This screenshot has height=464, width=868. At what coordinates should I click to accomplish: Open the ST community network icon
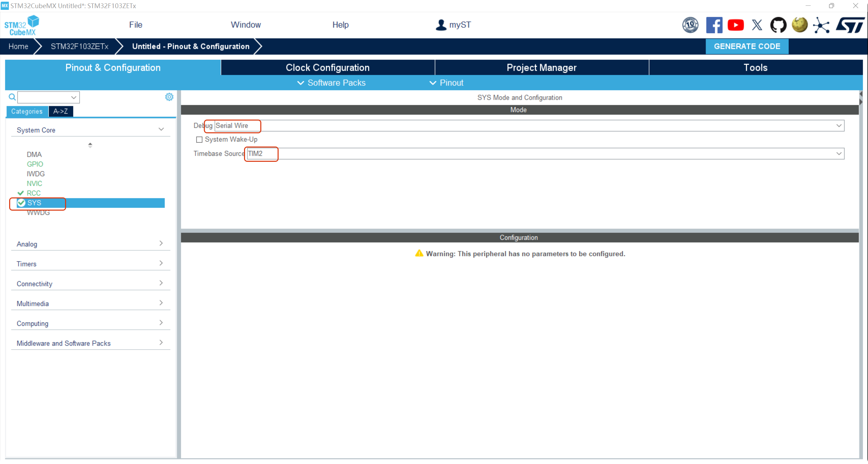click(x=821, y=25)
